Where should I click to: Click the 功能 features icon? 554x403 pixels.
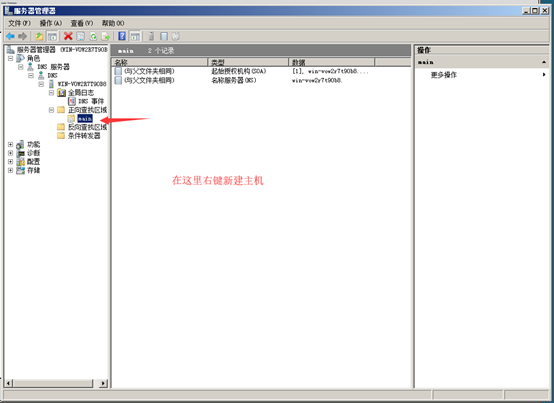20,144
